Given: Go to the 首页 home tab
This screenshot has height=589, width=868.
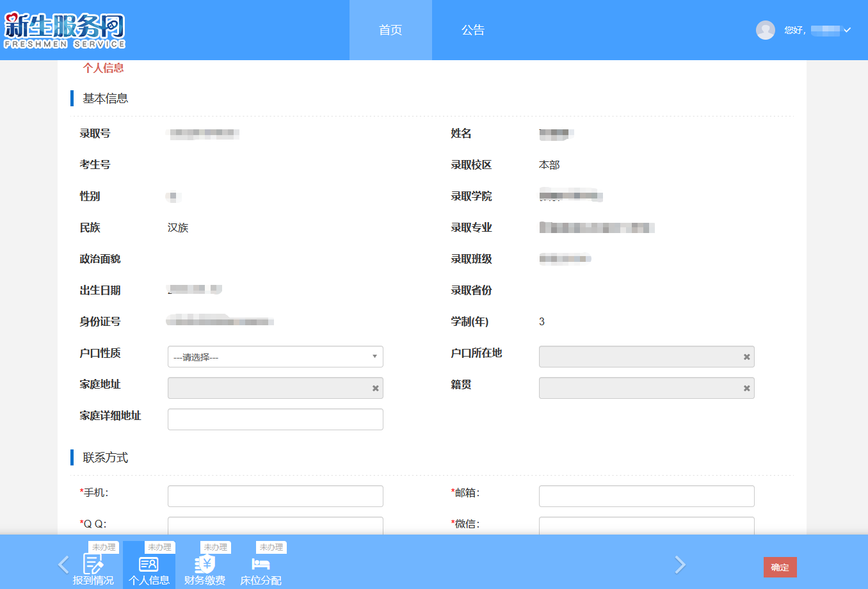Looking at the screenshot, I should click(x=390, y=30).
